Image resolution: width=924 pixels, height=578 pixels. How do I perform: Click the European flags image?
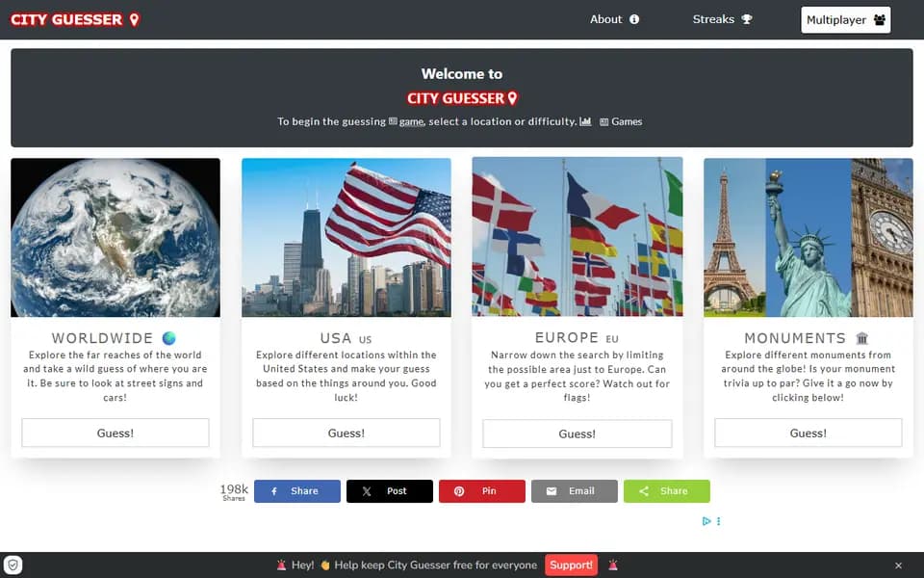[x=577, y=237]
